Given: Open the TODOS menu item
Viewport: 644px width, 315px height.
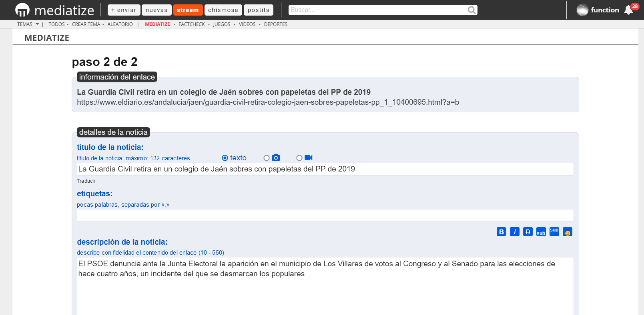Looking at the screenshot, I should [x=56, y=24].
